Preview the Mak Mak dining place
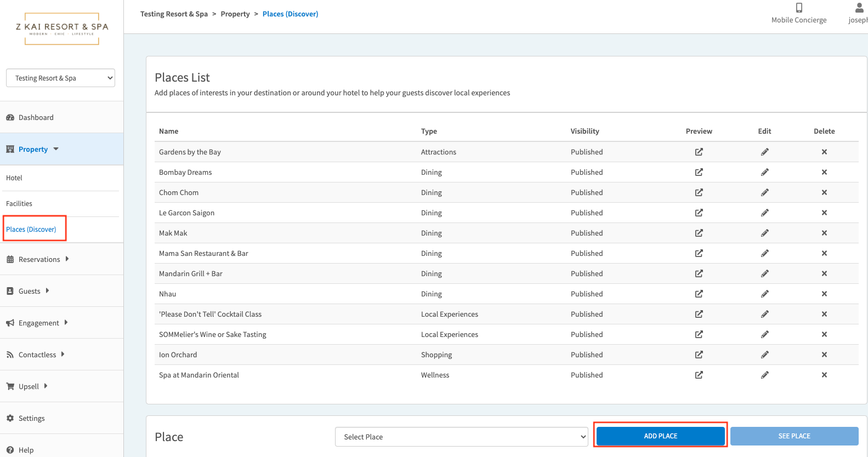The height and width of the screenshot is (457, 868). coord(699,233)
